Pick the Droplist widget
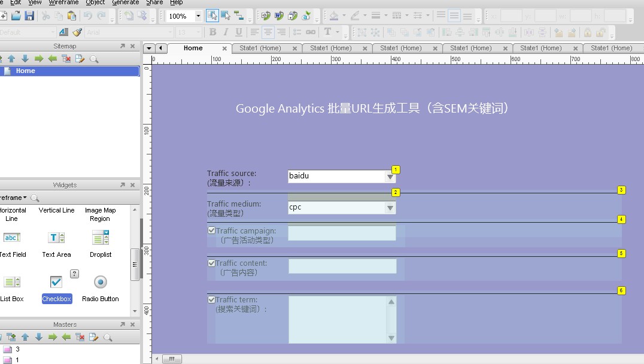644x364 pixels. pos(101,244)
